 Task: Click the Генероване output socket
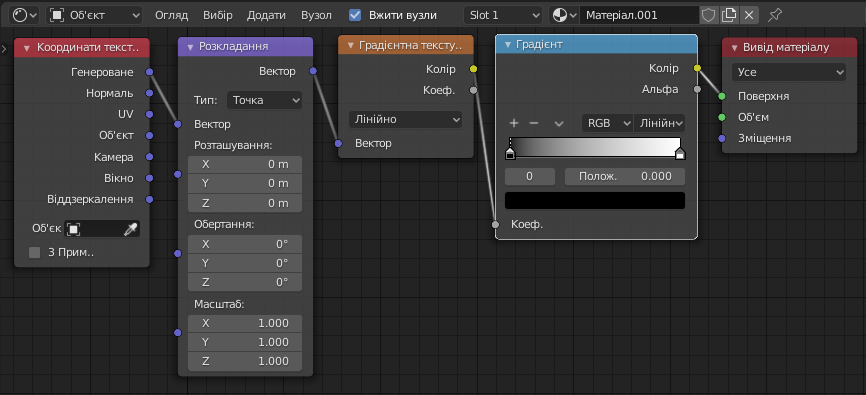pyautogui.click(x=149, y=72)
